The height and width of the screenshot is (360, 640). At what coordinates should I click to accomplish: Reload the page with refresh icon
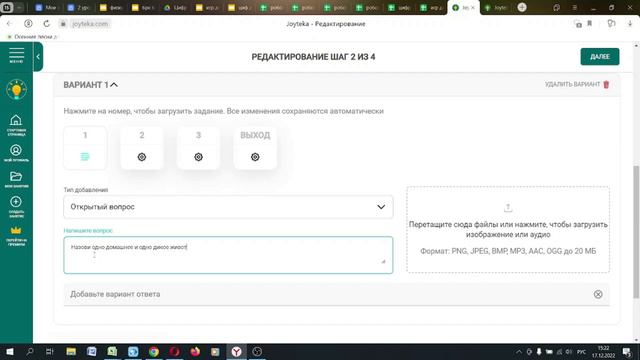pyautogui.click(x=47, y=24)
